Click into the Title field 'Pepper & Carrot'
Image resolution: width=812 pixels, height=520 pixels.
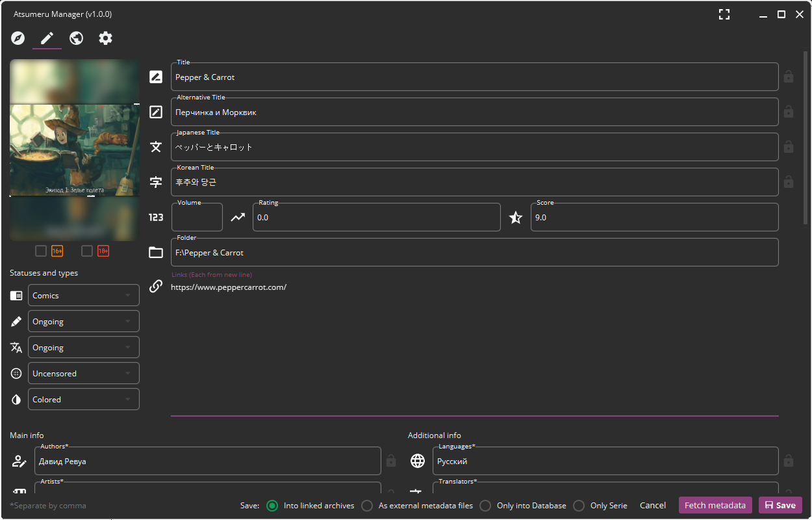(475, 77)
